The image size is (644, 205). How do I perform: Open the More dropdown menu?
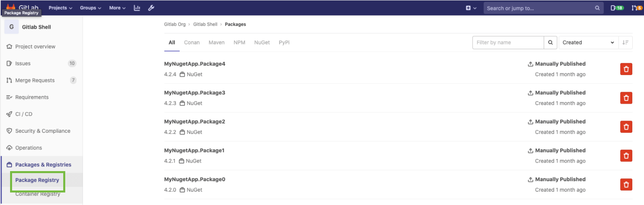tap(117, 8)
